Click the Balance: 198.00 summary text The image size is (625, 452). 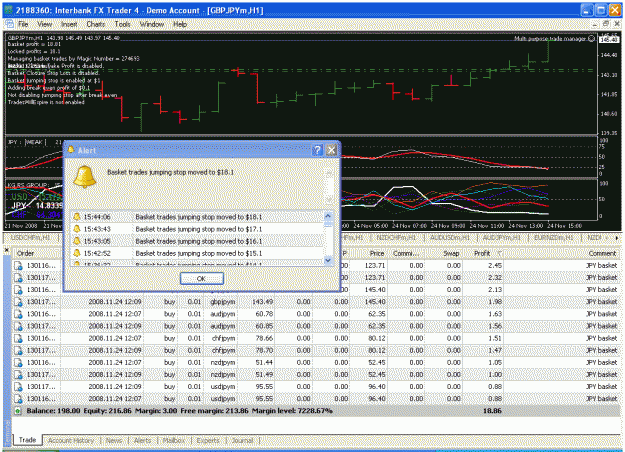coord(53,411)
